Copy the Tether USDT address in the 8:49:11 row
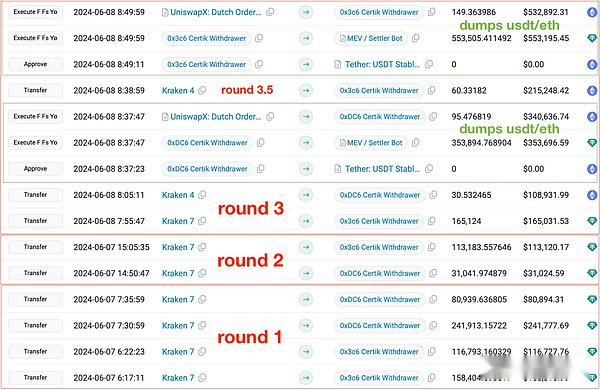600x390 pixels. tap(429, 64)
